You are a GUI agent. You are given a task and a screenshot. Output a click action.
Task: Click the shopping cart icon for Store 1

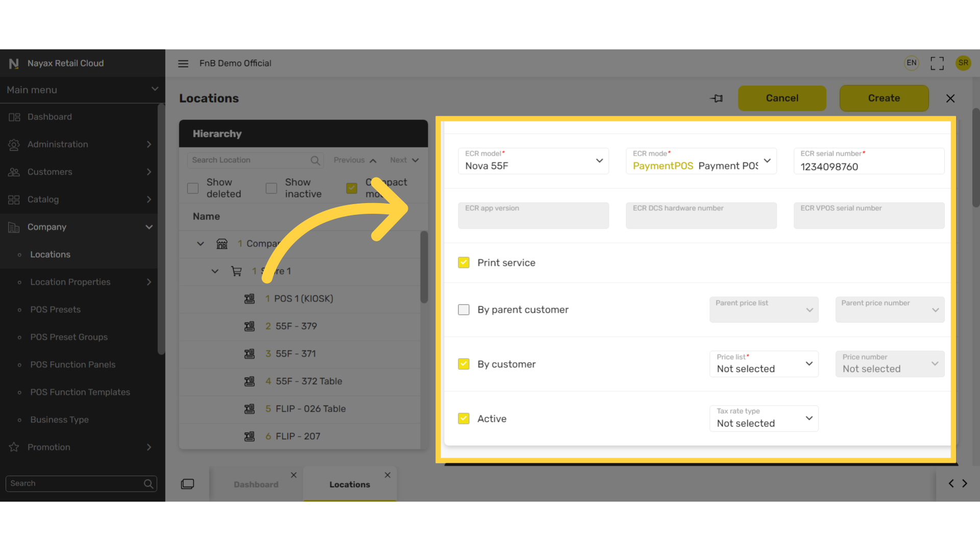(236, 271)
